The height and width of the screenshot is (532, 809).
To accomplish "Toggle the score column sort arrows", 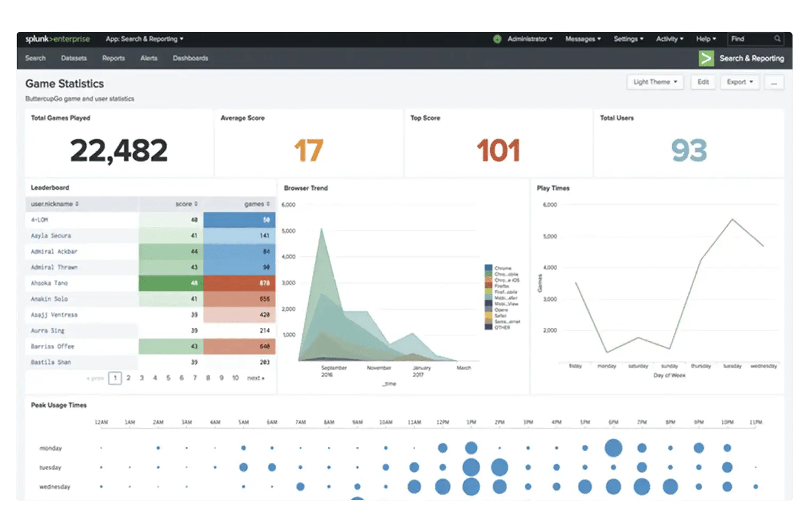I will pyautogui.click(x=195, y=204).
